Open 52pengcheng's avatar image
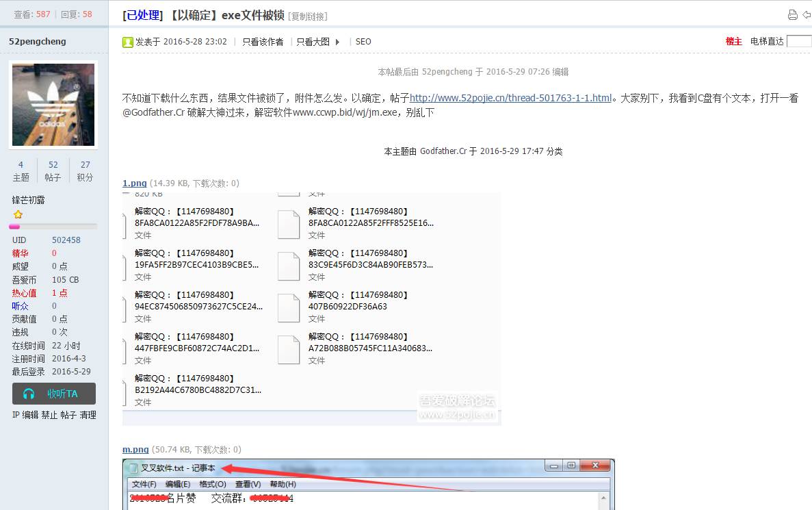The image size is (812, 510). point(53,105)
